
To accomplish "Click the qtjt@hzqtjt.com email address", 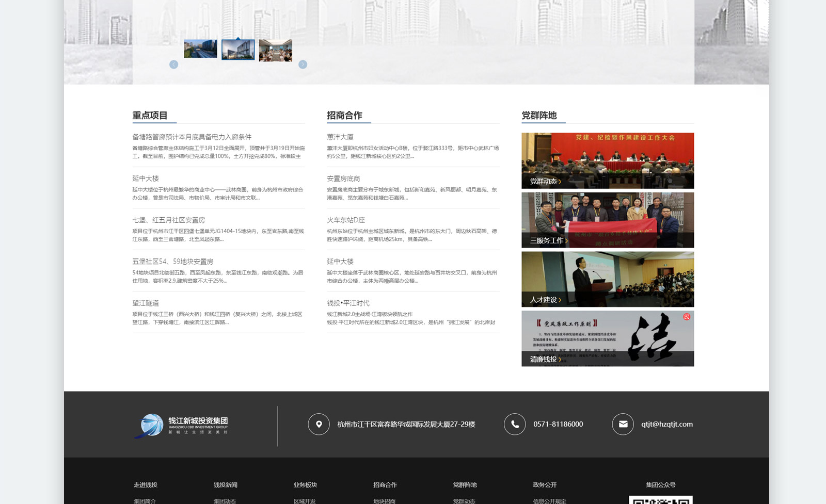I will coord(667,424).
